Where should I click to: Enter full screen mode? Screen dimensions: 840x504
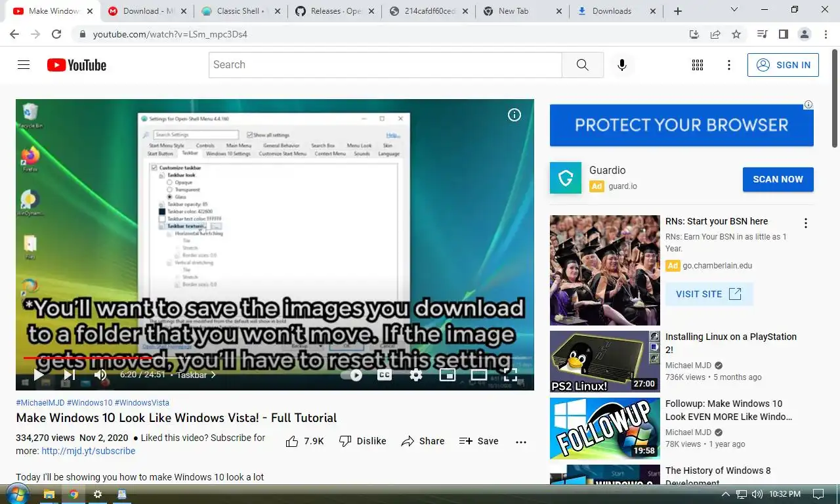[x=511, y=375]
